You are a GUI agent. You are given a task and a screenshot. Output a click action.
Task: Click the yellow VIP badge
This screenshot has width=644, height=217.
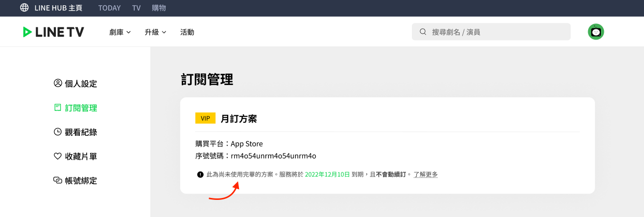click(205, 118)
